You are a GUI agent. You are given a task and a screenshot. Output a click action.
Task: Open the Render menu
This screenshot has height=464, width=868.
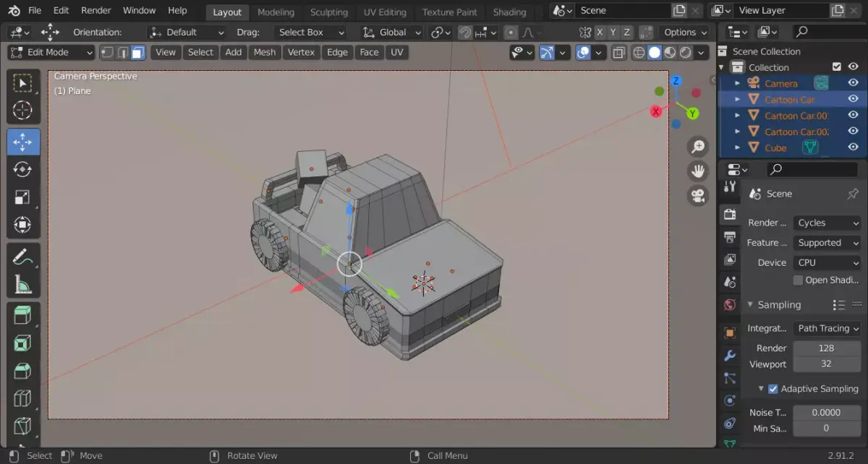(x=95, y=11)
